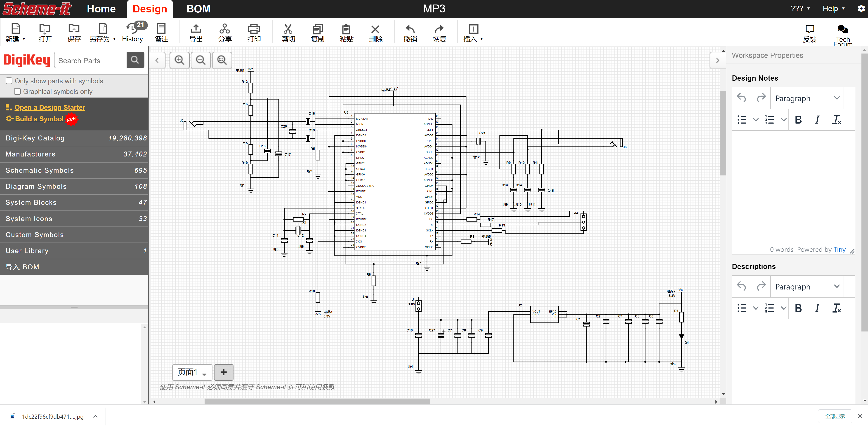The image size is (868, 427).
Task: Open the User Library category
Action: click(74, 251)
